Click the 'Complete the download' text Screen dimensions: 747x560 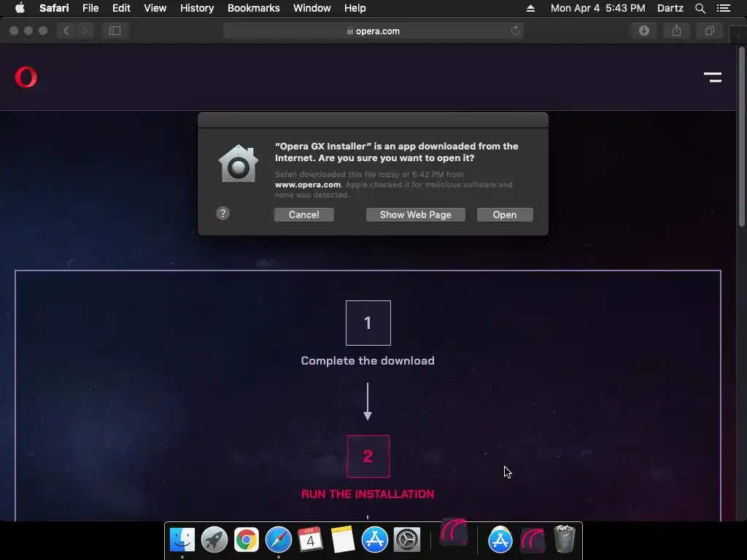pos(368,360)
